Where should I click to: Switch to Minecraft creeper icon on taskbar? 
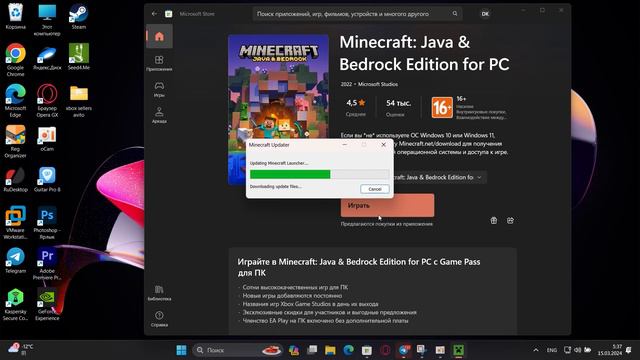(459, 350)
